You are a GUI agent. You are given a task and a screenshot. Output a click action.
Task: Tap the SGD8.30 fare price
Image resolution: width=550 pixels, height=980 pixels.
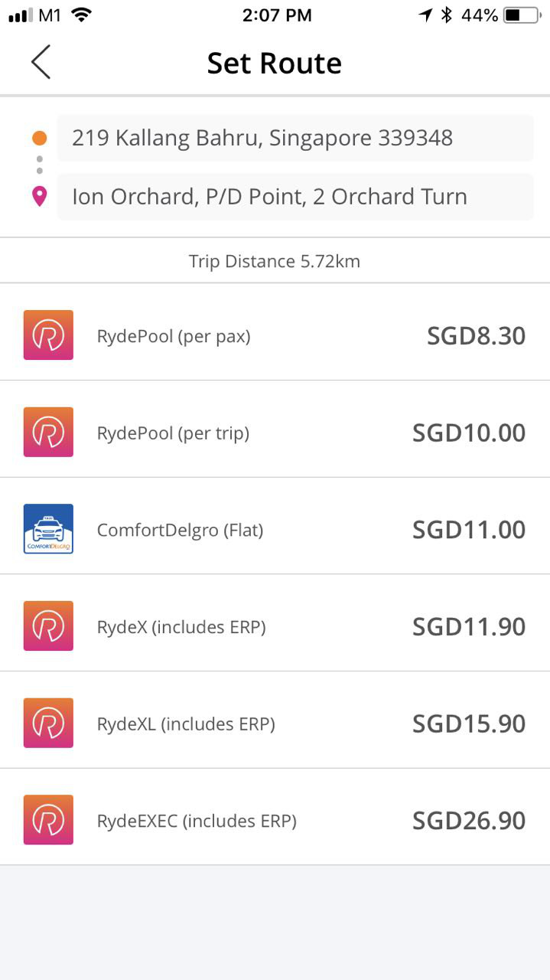click(x=476, y=336)
